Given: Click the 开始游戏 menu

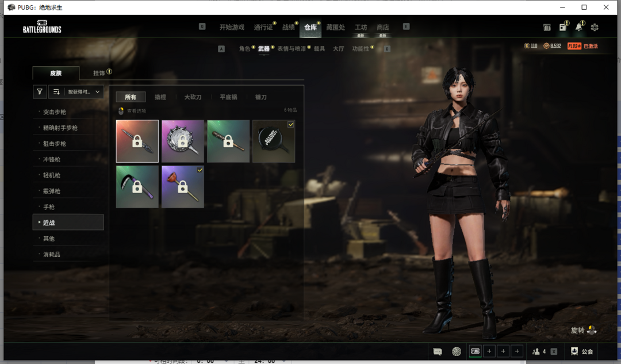Looking at the screenshot, I should (x=232, y=28).
